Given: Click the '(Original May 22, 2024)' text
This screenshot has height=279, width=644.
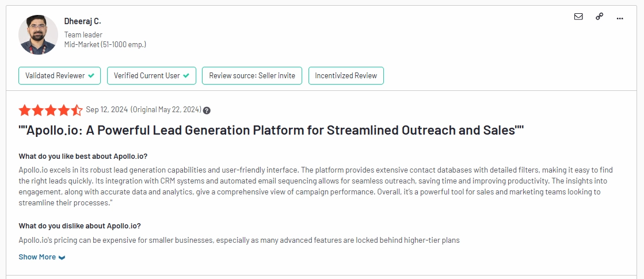Looking at the screenshot, I should 166,109.
